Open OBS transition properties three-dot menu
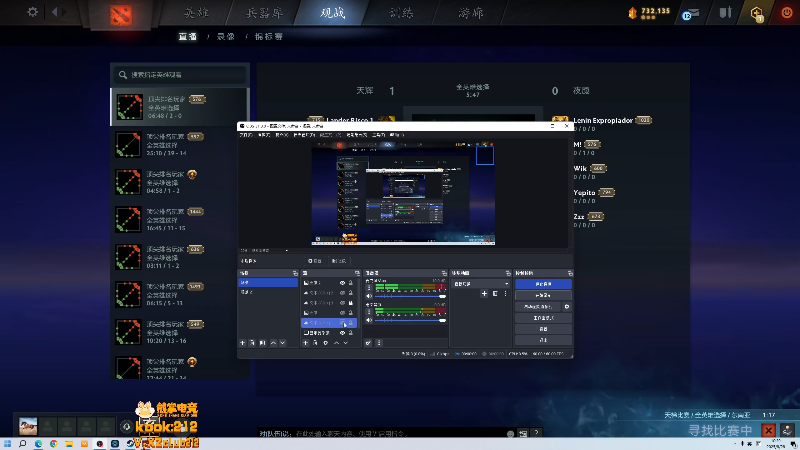 pyautogui.click(x=506, y=293)
